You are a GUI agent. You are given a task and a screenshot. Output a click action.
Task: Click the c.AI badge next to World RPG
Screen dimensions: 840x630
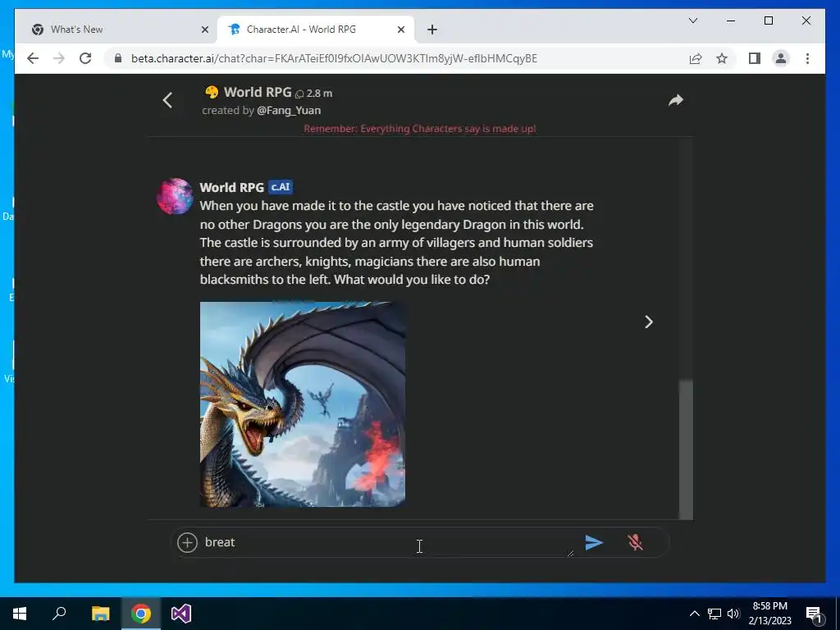pyautogui.click(x=281, y=187)
